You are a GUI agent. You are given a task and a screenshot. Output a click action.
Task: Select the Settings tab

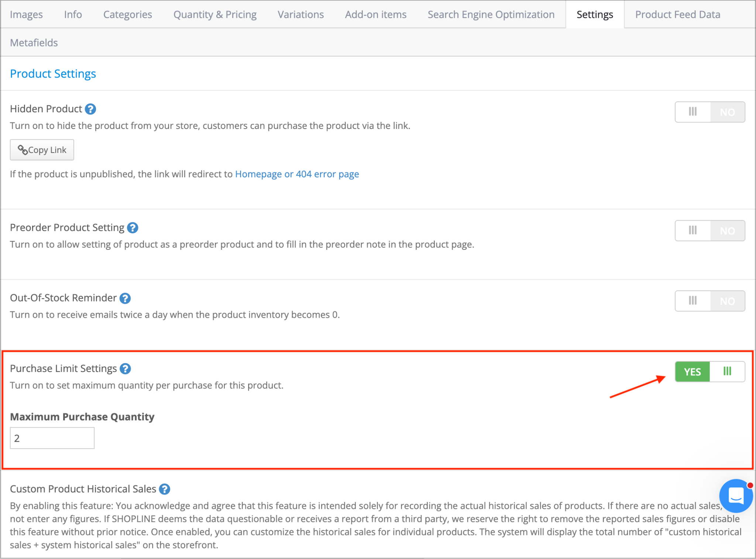click(595, 14)
